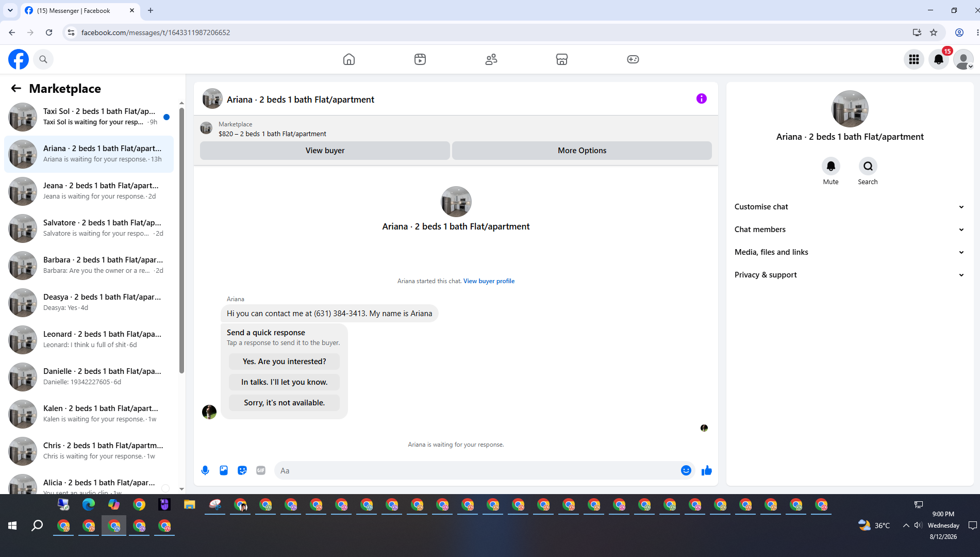Image resolution: width=980 pixels, height=557 pixels.
Task: Click Ariana's listing thumbnail in the right panel
Action: click(850, 109)
